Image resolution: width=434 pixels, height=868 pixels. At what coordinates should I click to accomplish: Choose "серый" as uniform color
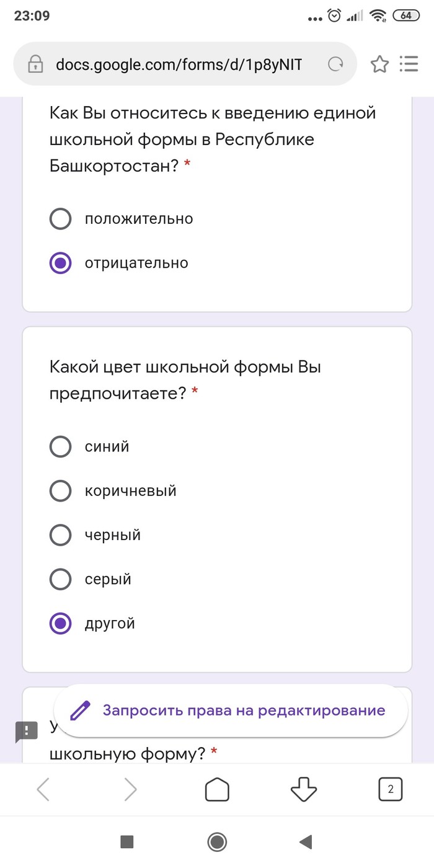(x=60, y=580)
